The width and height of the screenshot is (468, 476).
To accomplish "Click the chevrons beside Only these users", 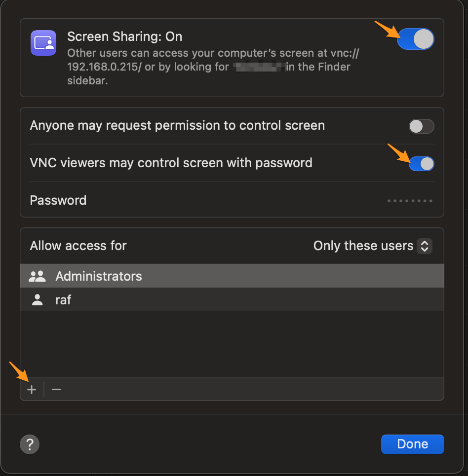I will point(425,246).
